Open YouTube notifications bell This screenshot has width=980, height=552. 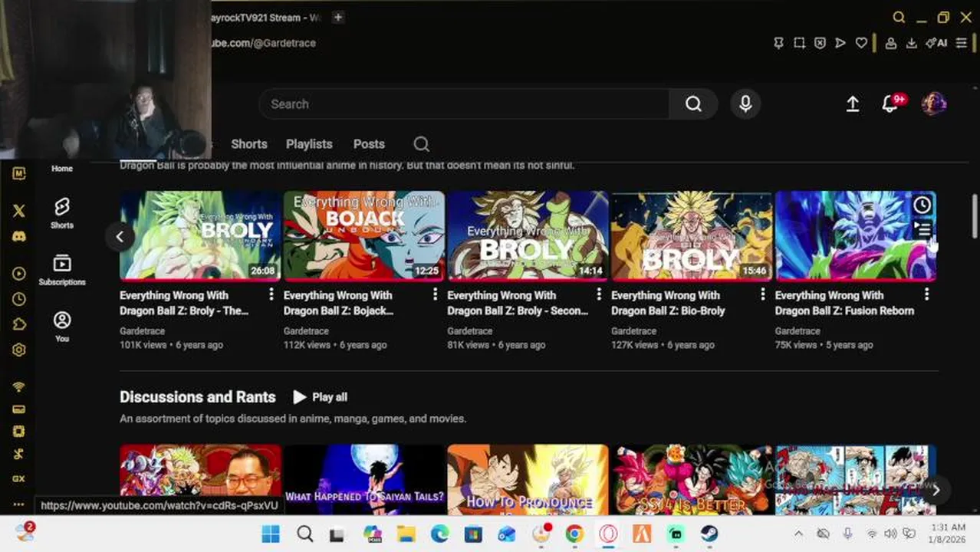pos(890,104)
